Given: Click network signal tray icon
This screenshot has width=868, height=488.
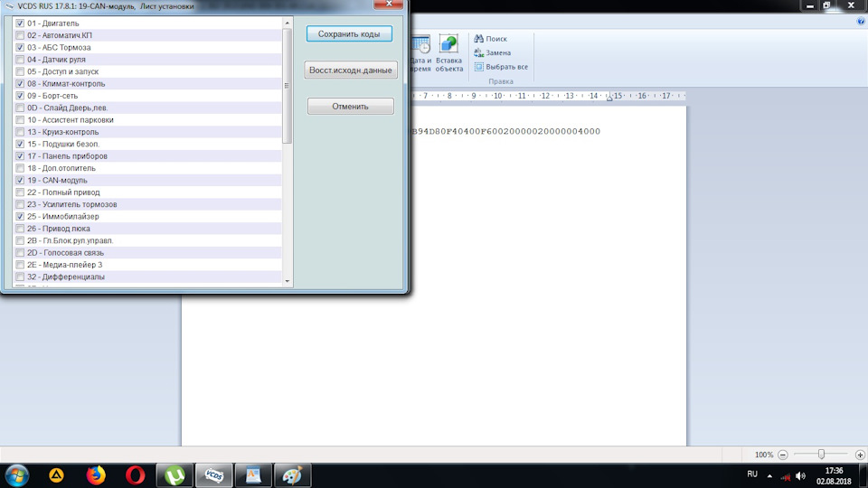Looking at the screenshot, I should coord(786,476).
